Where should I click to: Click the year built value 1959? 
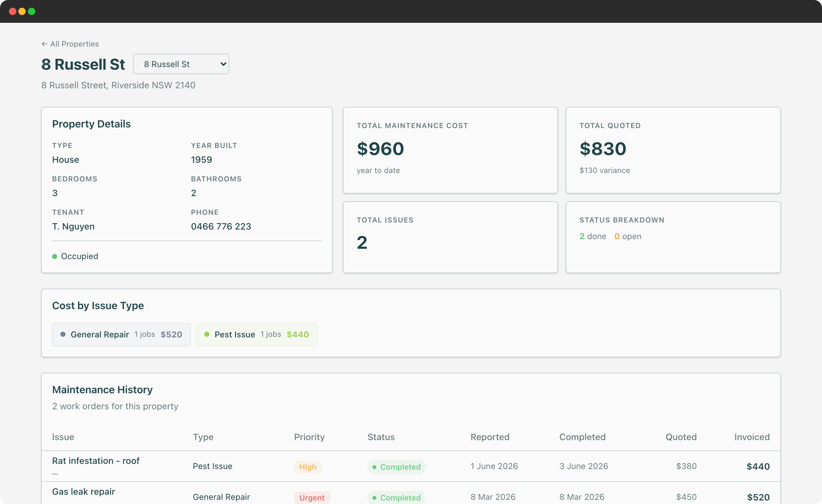(202, 160)
